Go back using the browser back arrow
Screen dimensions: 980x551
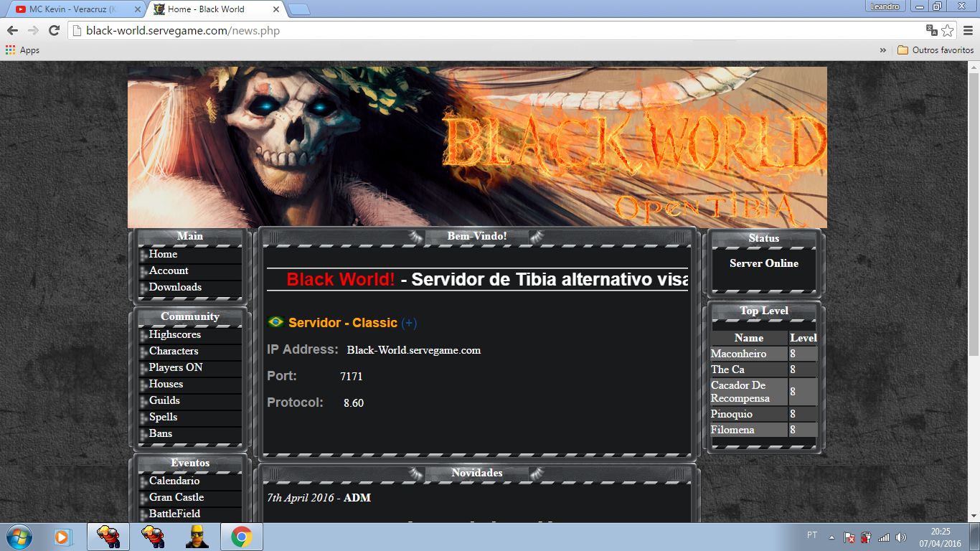12,30
